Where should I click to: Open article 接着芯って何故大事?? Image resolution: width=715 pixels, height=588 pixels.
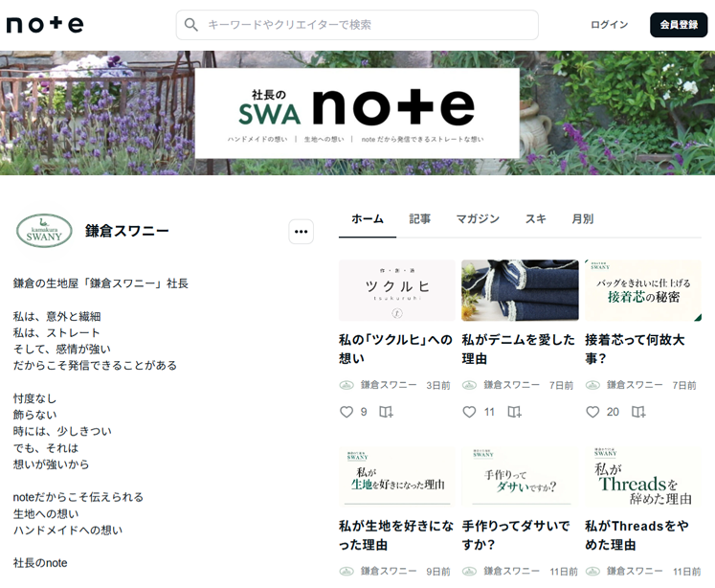(635, 349)
